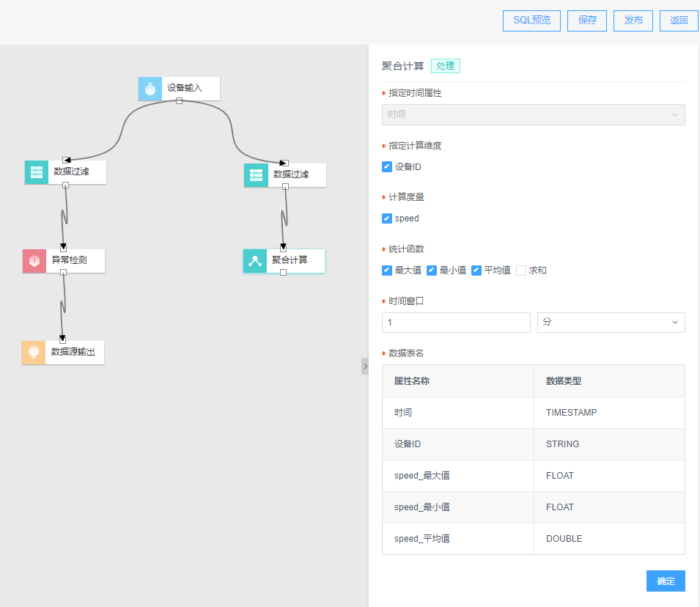Click FLOAT in the speed_最大值 row
Screen dimensions: 700x607
[609, 476]
